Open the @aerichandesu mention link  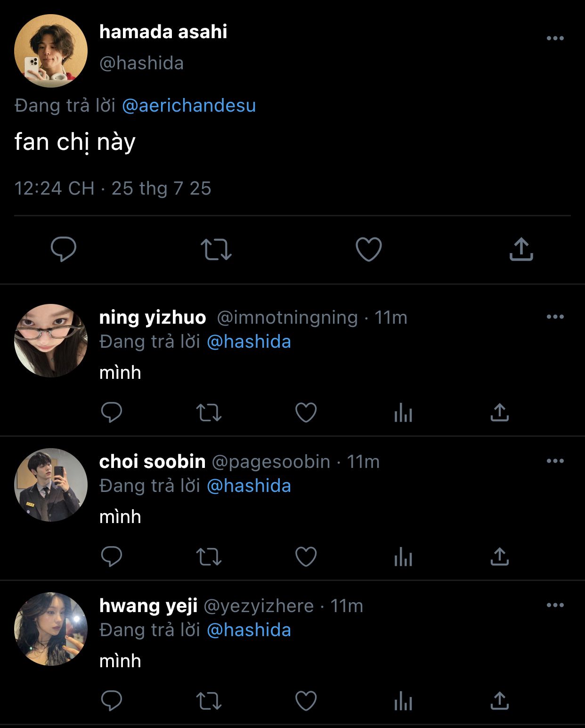point(188,106)
